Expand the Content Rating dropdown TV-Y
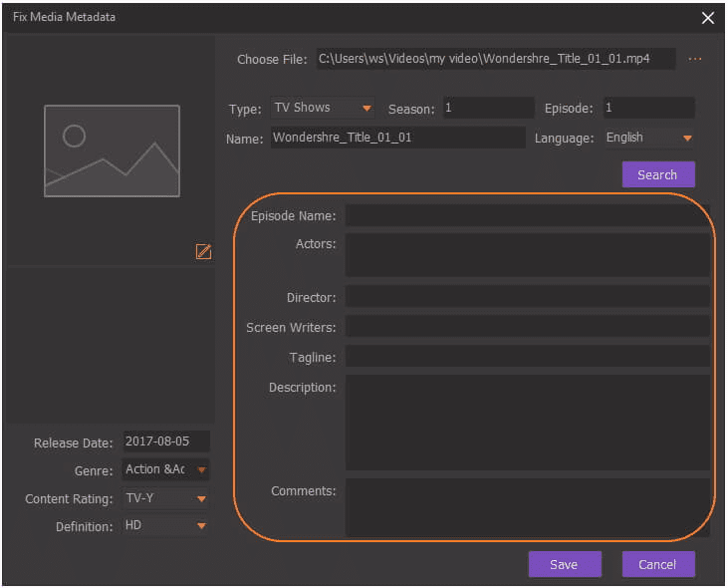 [x=165, y=498]
